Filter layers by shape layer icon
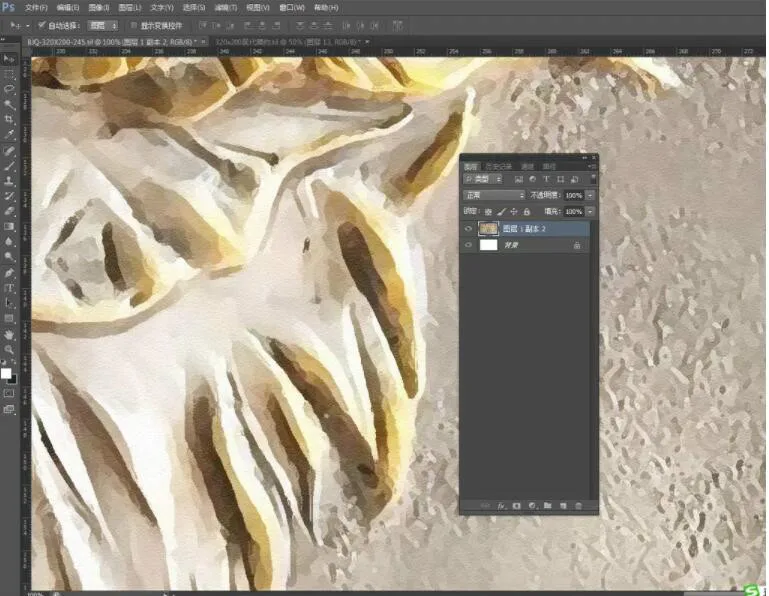769x596 pixels. (561, 180)
